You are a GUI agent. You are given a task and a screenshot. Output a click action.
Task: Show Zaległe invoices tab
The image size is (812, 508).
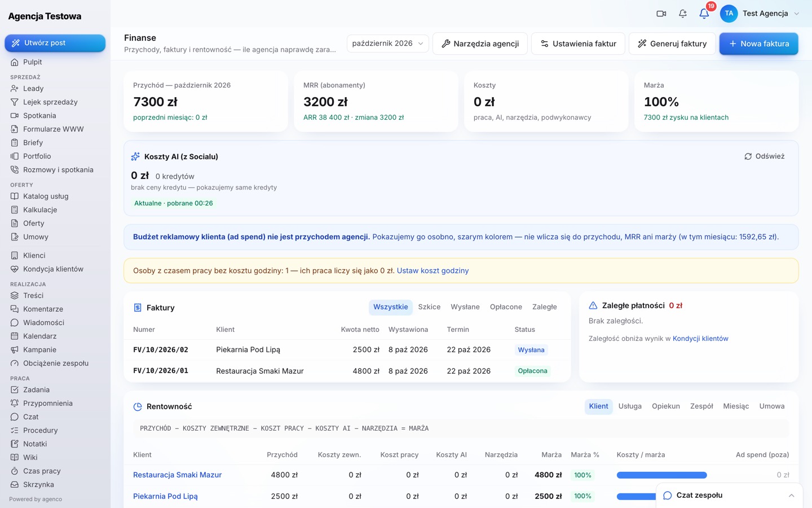click(x=545, y=307)
